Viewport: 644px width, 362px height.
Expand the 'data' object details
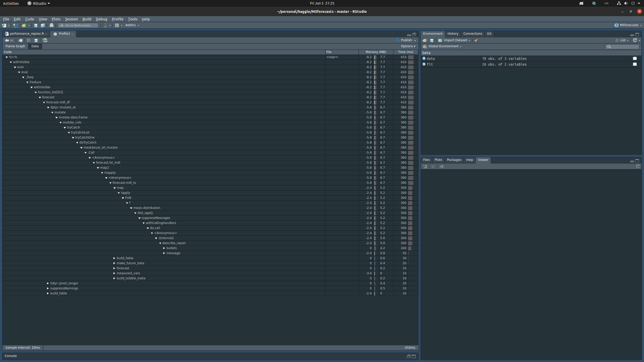tap(424, 58)
